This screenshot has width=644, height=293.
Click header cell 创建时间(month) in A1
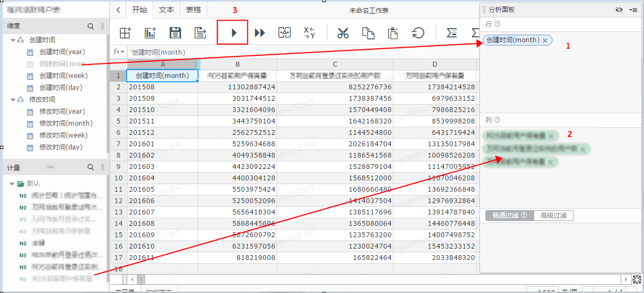click(x=162, y=76)
